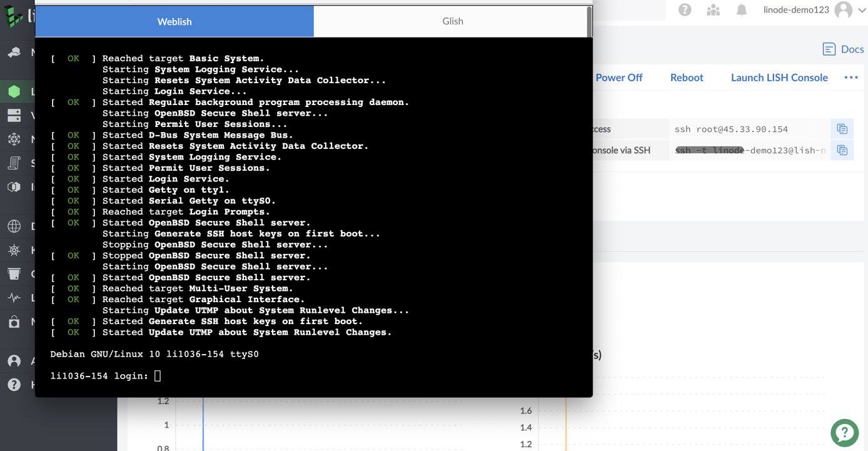Switch to the Glish tab
This screenshot has height=451, width=868.
pyautogui.click(x=452, y=21)
